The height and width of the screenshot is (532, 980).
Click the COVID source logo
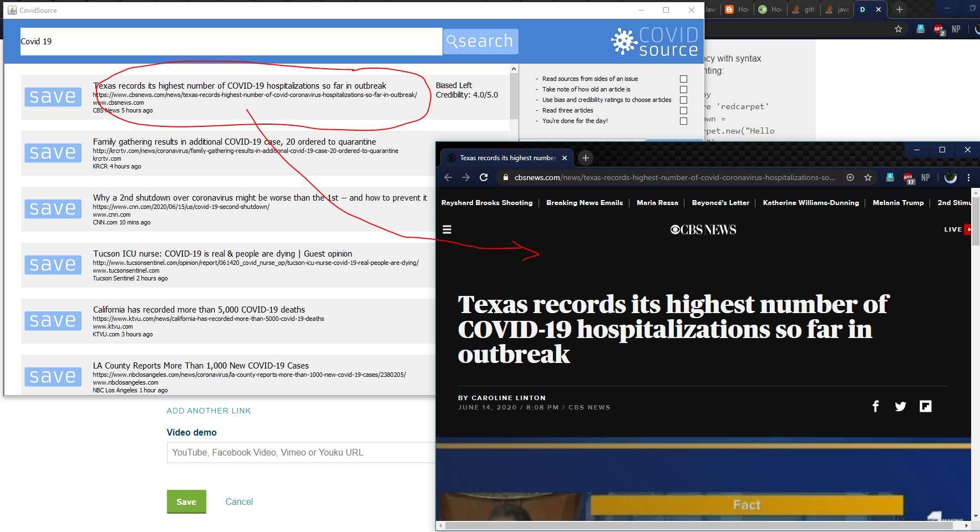[x=654, y=42]
